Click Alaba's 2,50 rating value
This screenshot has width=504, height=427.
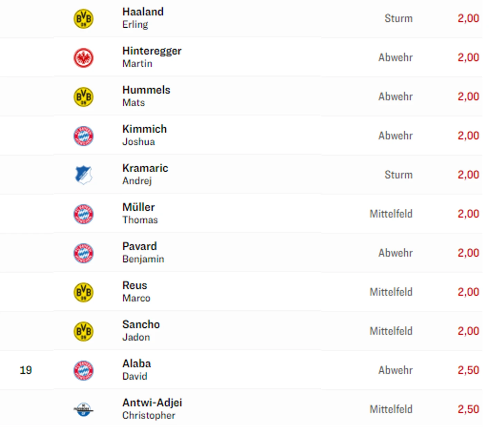coord(468,370)
